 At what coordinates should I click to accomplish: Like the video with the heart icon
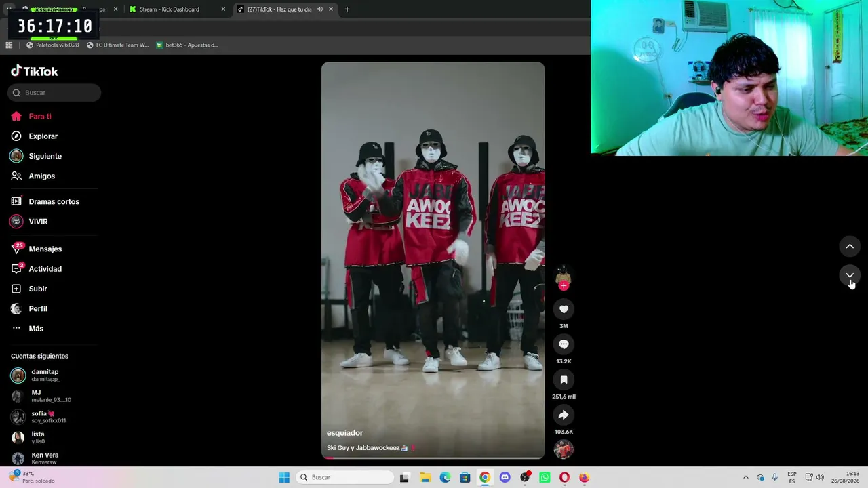[564, 309]
